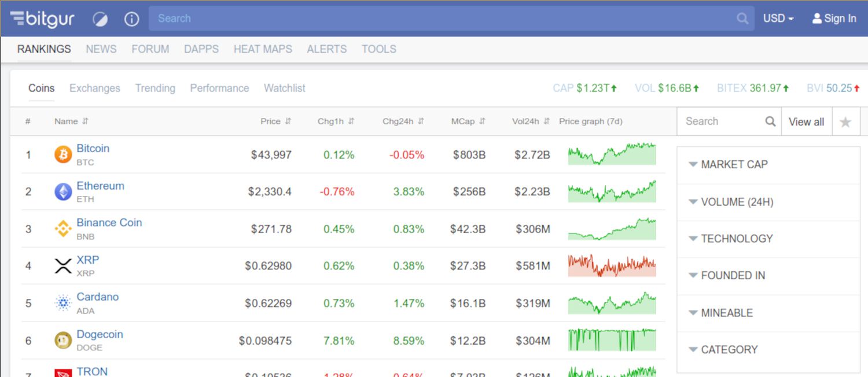The height and width of the screenshot is (377, 868).
Task: Open the XRP name link
Action: [87, 260]
